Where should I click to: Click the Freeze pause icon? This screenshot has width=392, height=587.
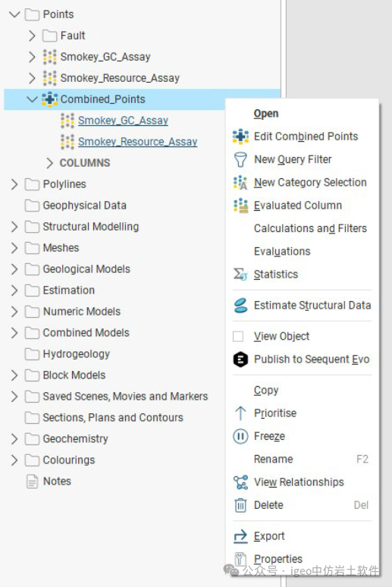(x=240, y=436)
